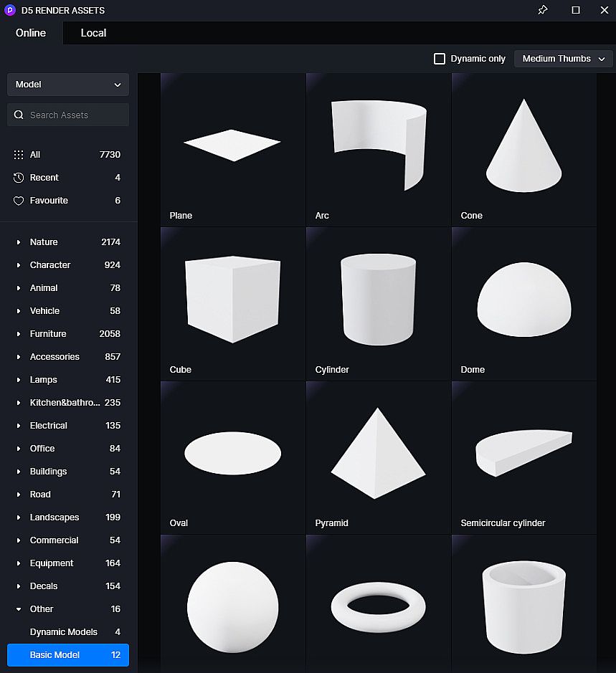616x673 pixels.
Task: Click the D5 logo in title bar
Action: pyautogui.click(x=10, y=10)
